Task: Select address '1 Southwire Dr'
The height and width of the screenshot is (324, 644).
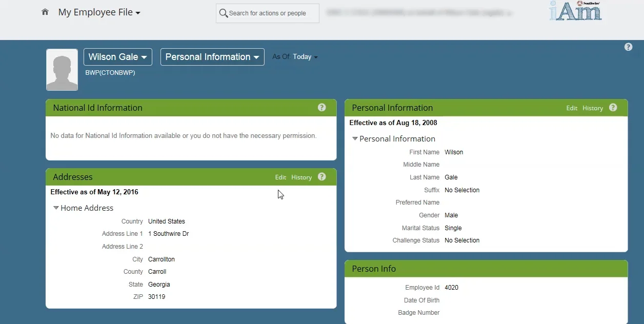Action: (x=169, y=234)
